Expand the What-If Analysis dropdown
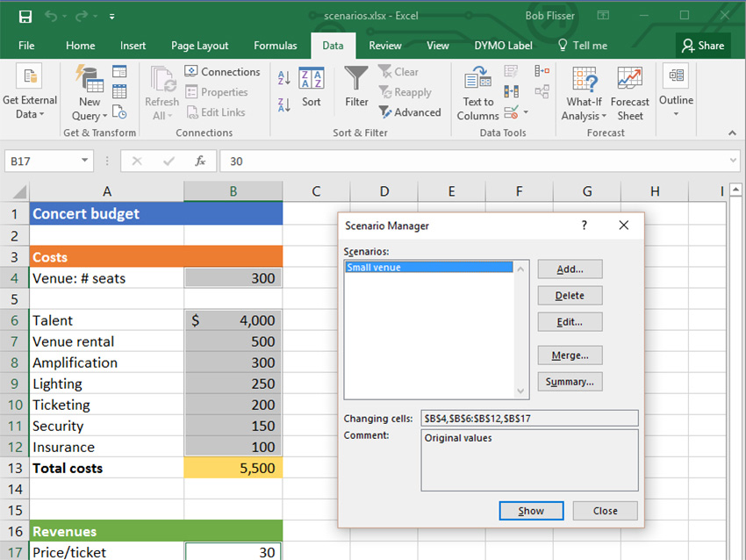 pos(584,93)
